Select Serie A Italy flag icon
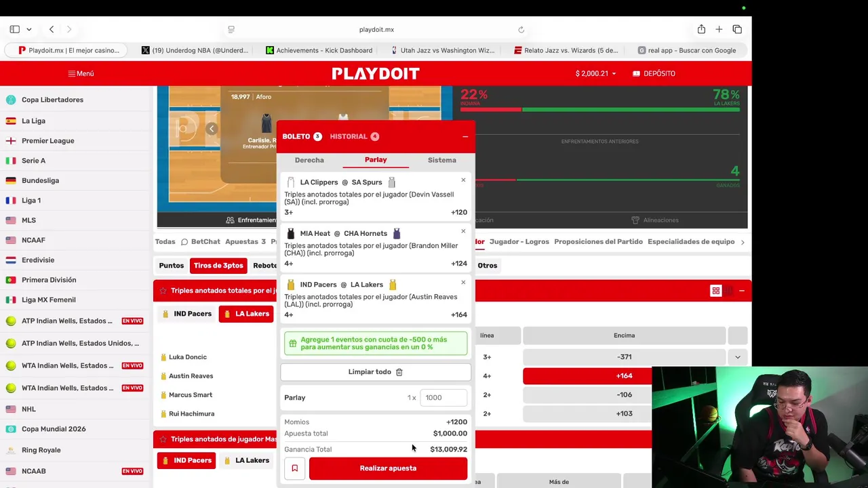The image size is (868, 488). (x=11, y=161)
